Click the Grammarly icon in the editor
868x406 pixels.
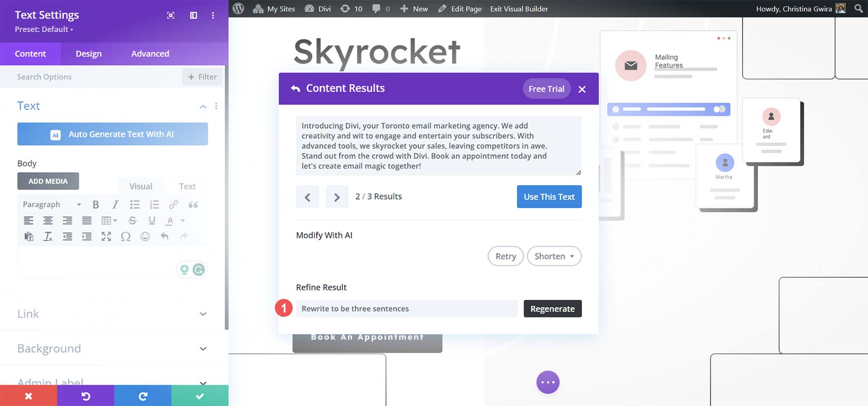(x=199, y=270)
